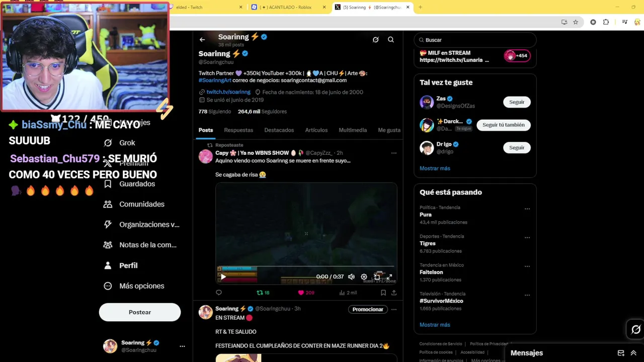This screenshot has height=362, width=644.
Task: Go to Perfil in the sidebar
Action: [121, 265]
